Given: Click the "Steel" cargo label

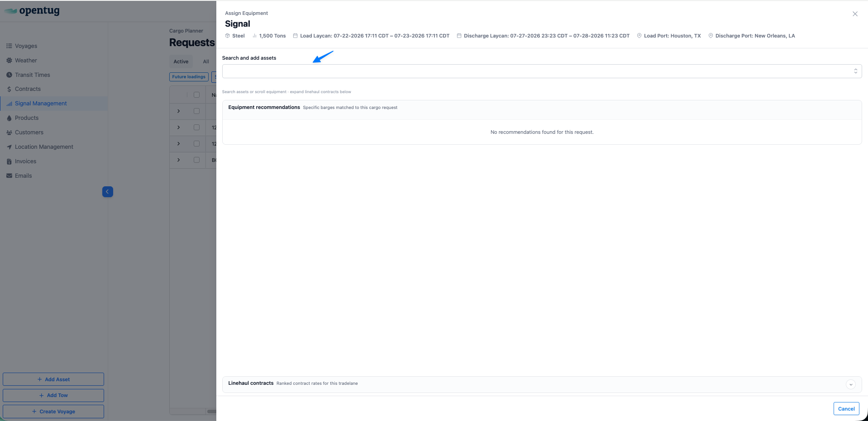Looking at the screenshot, I should point(238,36).
